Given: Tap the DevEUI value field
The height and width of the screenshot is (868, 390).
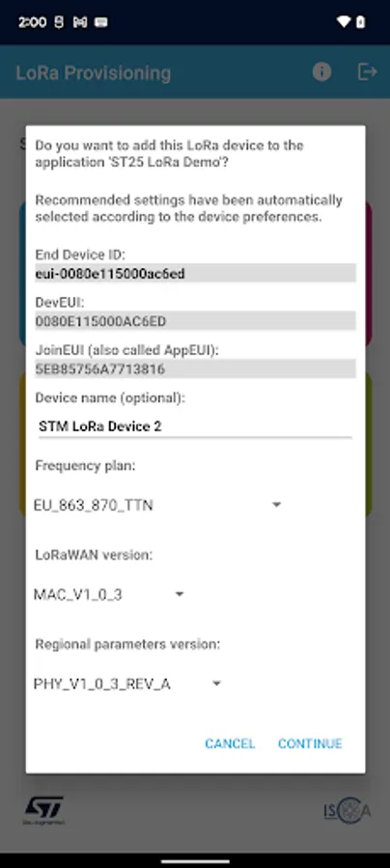Looking at the screenshot, I should 195,321.
